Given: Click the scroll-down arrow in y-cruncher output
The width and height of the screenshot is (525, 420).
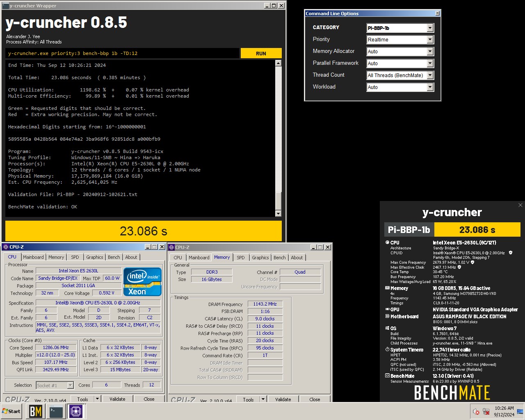Looking at the screenshot, I should tap(278, 214).
